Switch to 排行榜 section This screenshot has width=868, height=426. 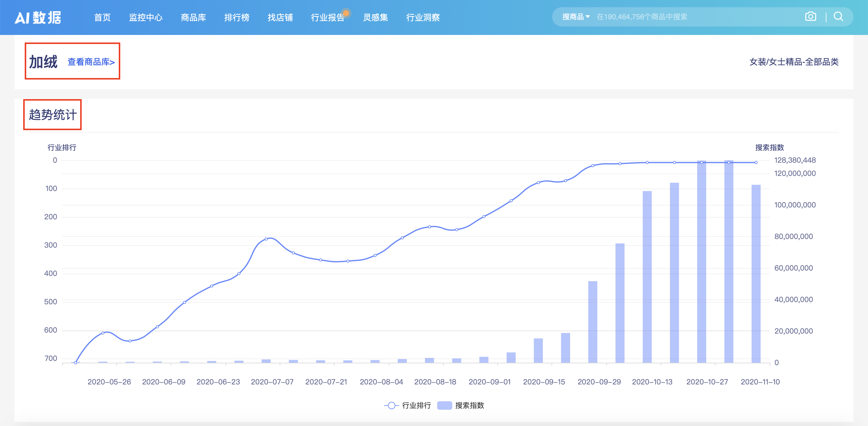pyautogui.click(x=237, y=17)
